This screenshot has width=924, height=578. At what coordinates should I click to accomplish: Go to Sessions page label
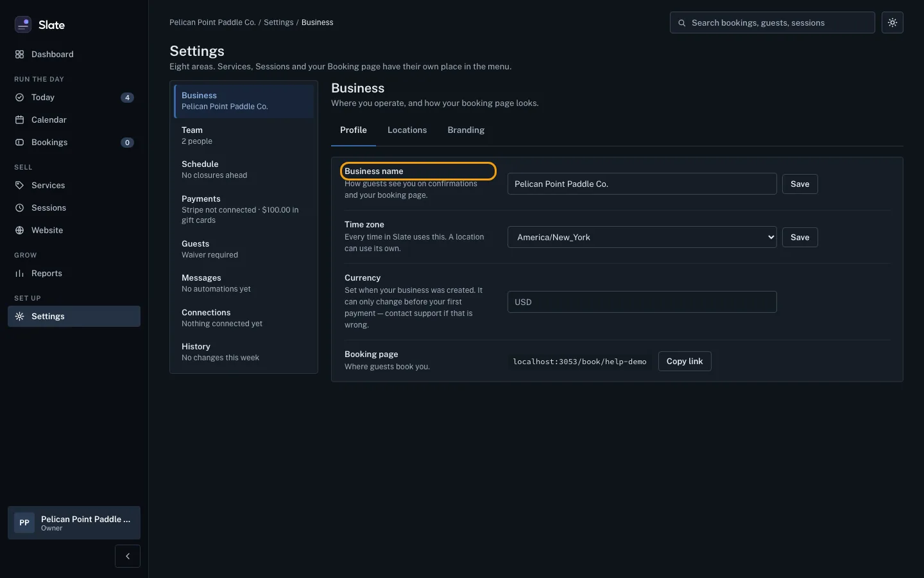pyautogui.click(x=49, y=208)
